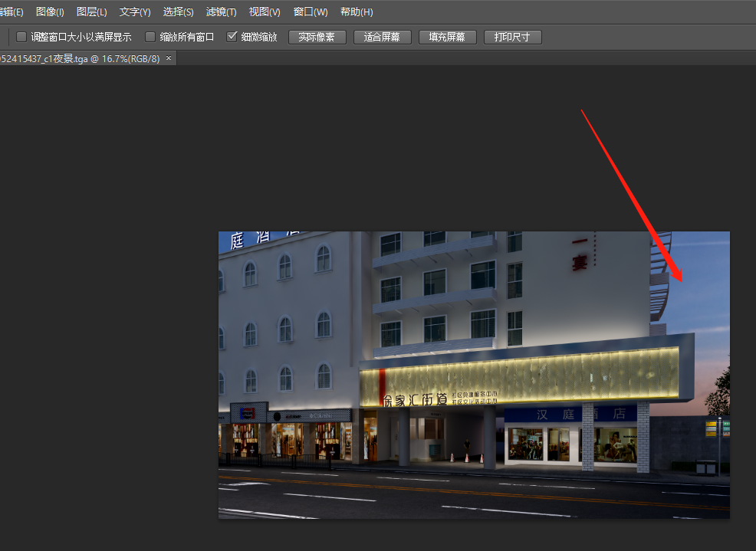The height and width of the screenshot is (551, 756).
Task: Open the 窗口(W) window menu
Action: (x=311, y=12)
